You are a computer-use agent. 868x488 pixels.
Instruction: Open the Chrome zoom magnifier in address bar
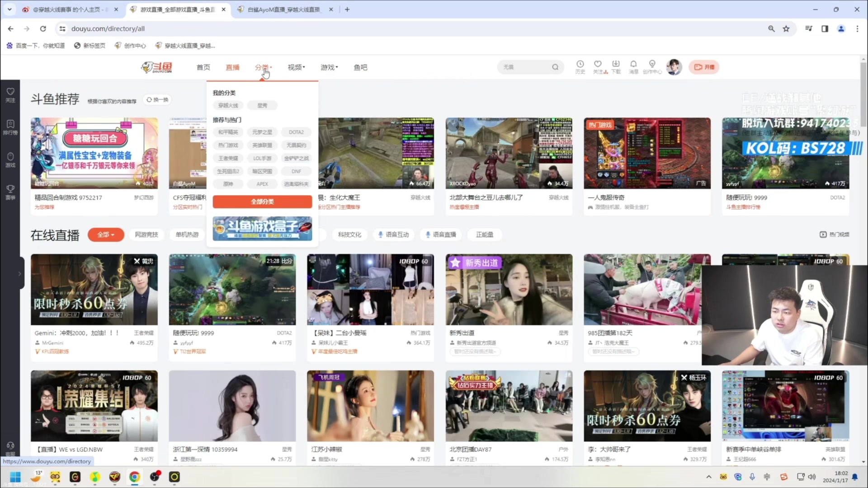[771, 28]
